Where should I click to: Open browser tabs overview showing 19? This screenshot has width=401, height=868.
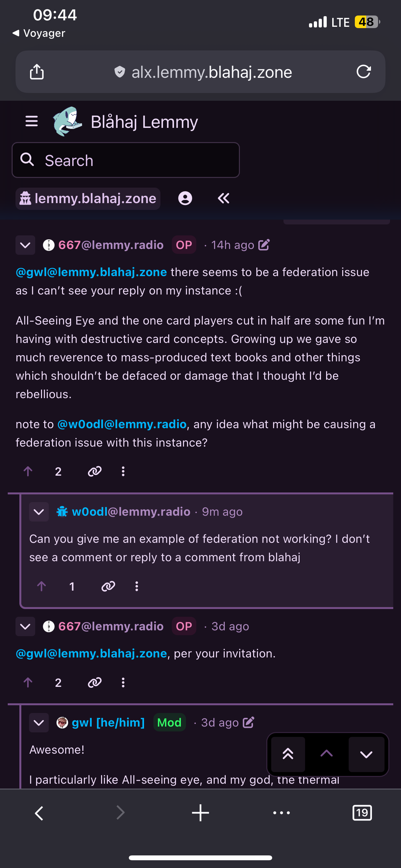click(x=362, y=813)
